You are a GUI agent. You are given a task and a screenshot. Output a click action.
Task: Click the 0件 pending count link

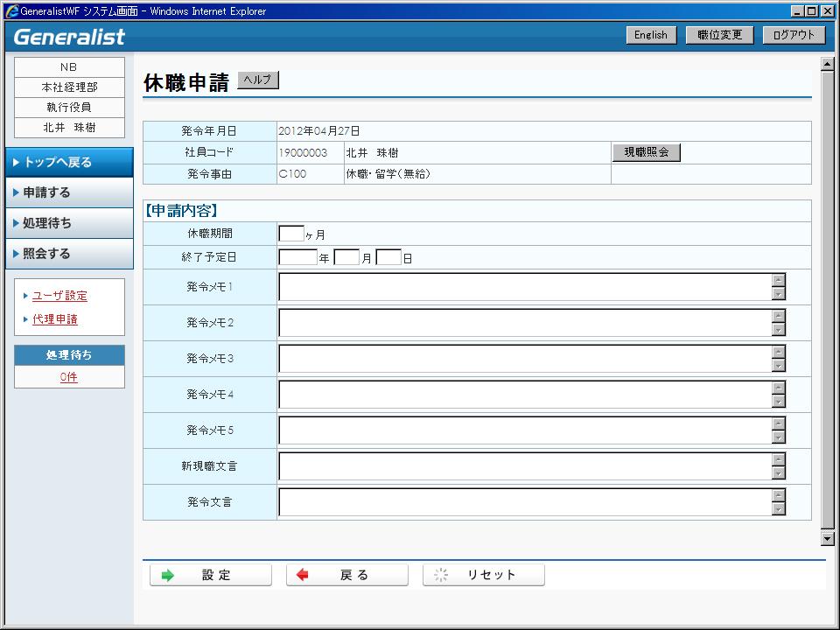pos(69,377)
